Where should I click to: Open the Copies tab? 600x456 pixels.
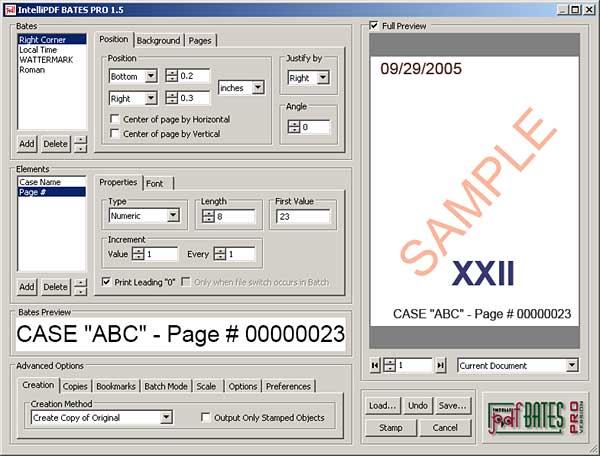75,386
